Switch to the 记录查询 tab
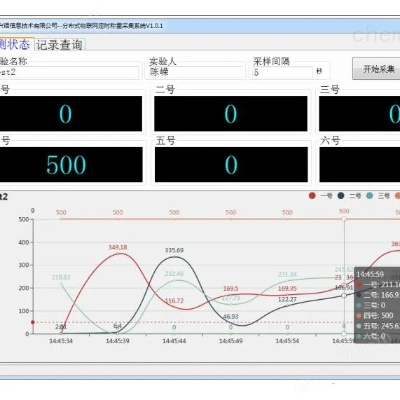The width and height of the screenshot is (400, 400). click(x=59, y=45)
